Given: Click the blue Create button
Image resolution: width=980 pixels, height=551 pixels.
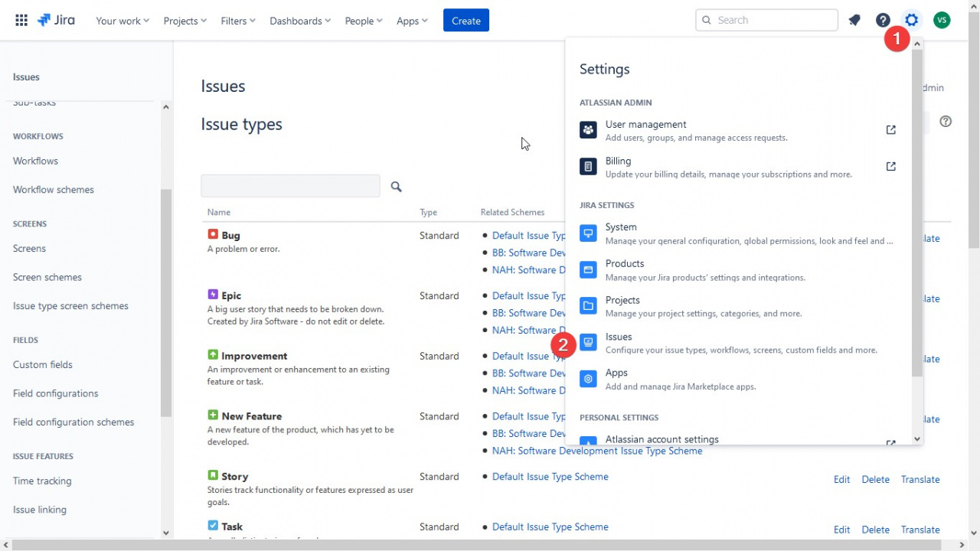Looking at the screenshot, I should pos(466,21).
